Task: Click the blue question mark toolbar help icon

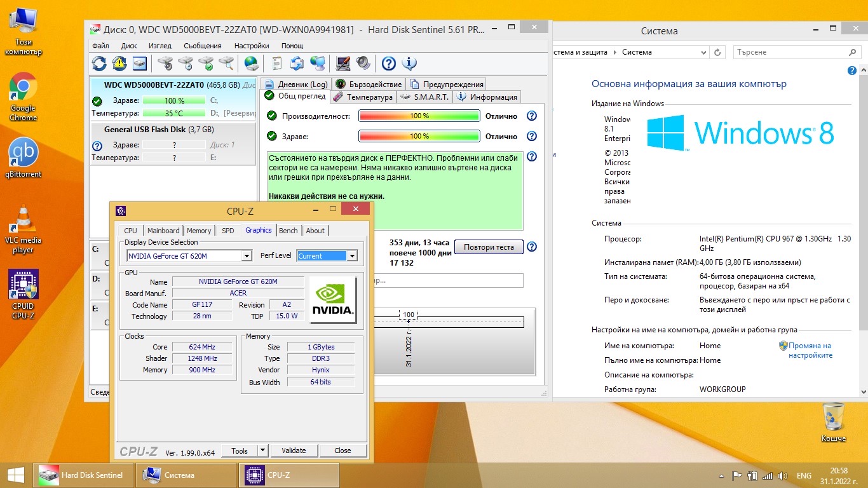Action: [x=388, y=63]
